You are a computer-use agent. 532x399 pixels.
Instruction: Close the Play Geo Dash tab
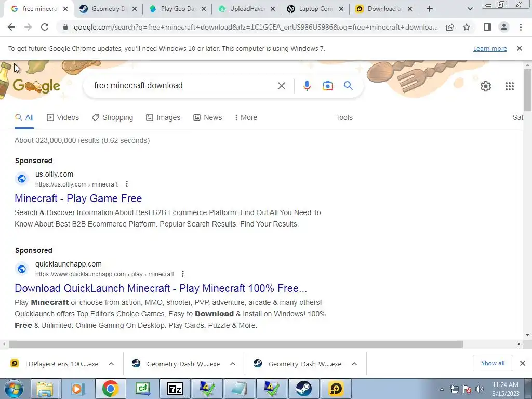(203, 9)
